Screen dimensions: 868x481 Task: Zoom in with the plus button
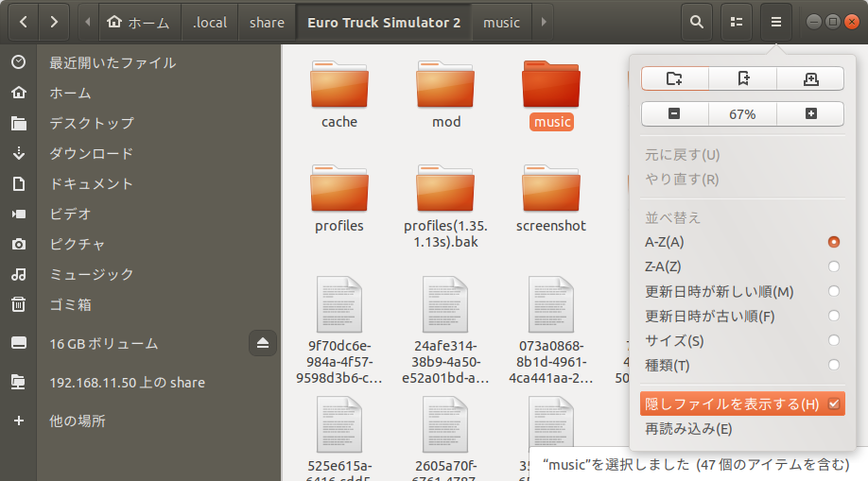coord(811,114)
